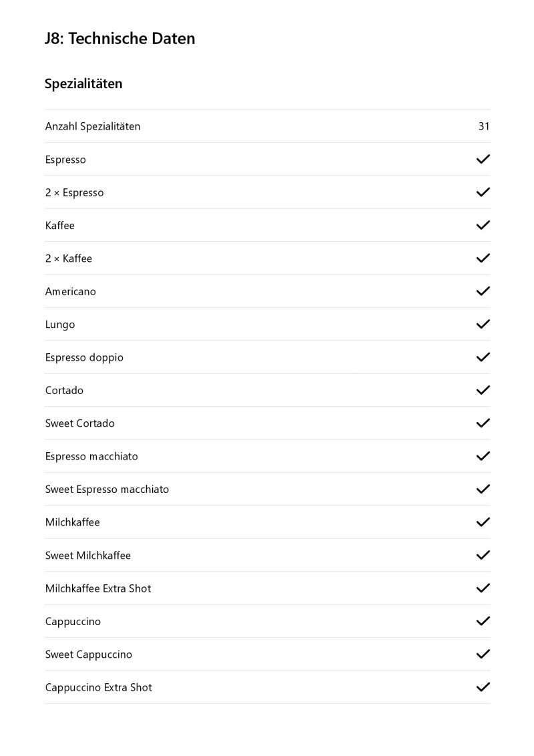Click the Spezialitäten section heading
This screenshot has height=756, width=534.
pos(83,84)
